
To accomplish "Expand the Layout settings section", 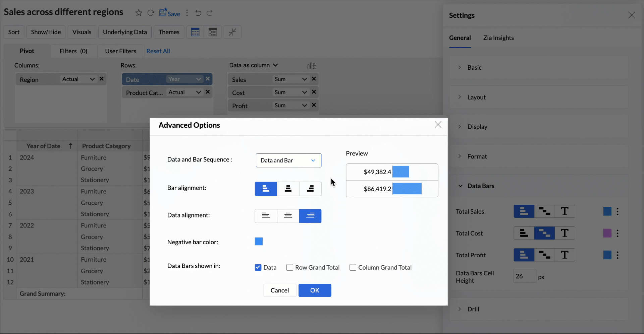I will [539, 97].
